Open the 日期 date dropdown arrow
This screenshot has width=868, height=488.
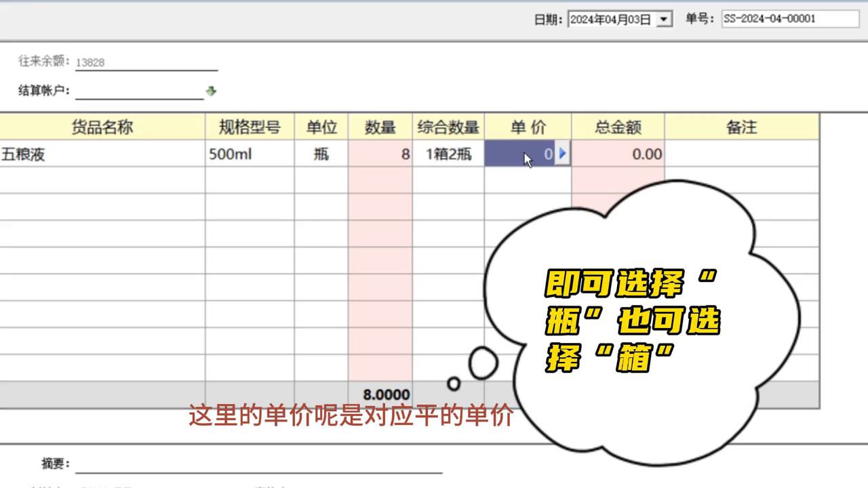tap(665, 20)
